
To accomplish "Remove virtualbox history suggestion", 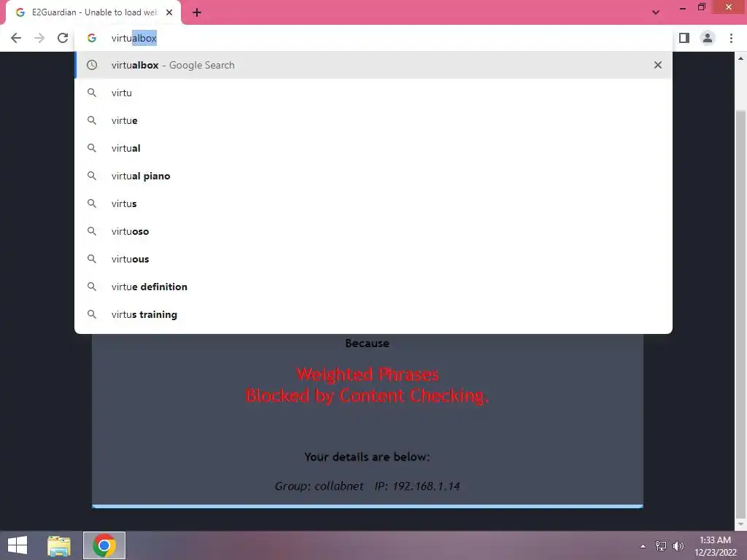I will click(x=658, y=65).
